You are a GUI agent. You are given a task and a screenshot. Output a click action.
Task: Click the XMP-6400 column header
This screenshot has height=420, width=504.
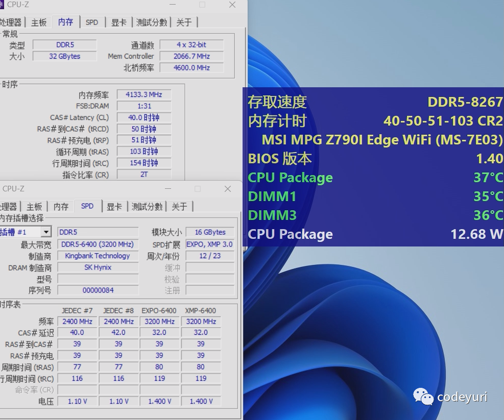coord(201,311)
